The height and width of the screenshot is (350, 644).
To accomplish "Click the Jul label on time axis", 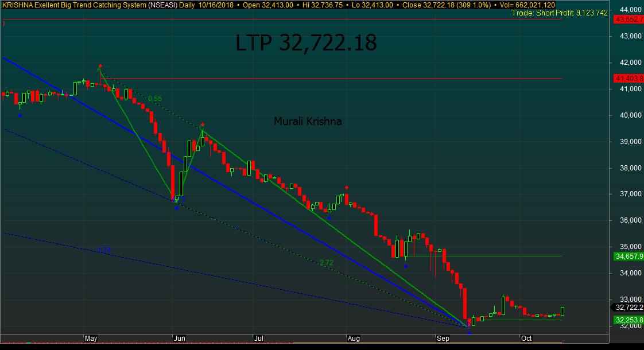I will (258, 339).
